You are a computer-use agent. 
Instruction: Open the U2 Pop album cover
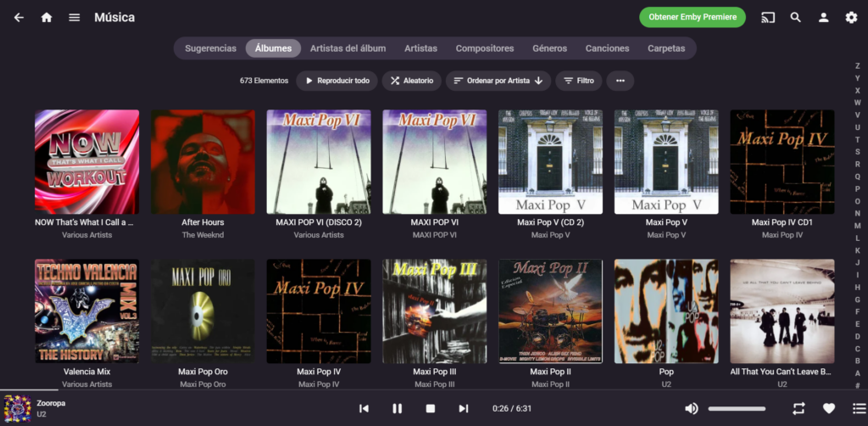(666, 311)
